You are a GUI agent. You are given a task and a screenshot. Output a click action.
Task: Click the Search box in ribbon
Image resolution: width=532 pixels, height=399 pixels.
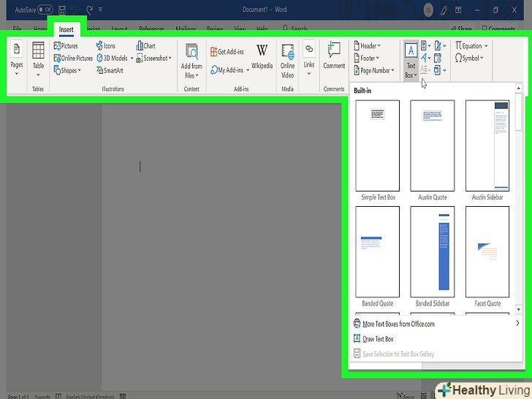(x=295, y=28)
